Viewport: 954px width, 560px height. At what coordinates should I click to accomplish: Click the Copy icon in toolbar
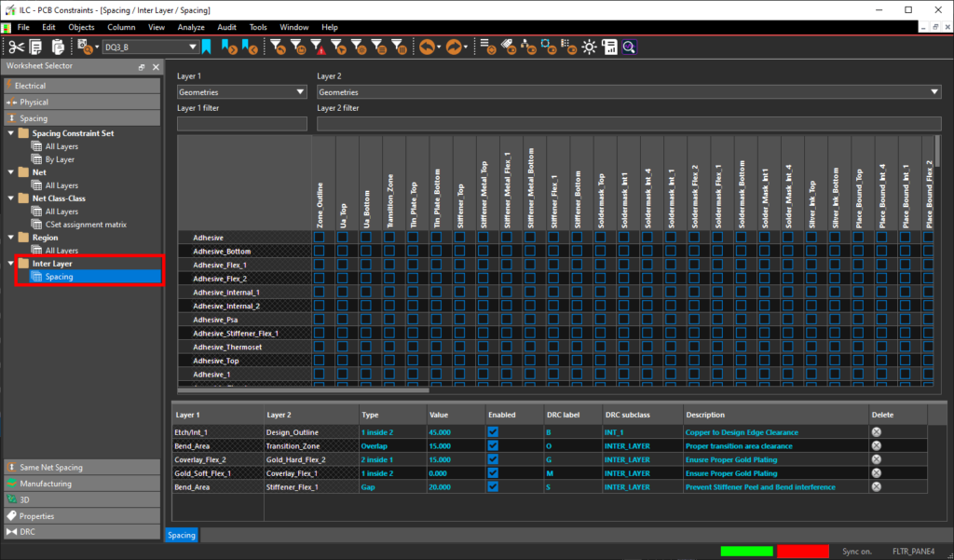click(36, 47)
